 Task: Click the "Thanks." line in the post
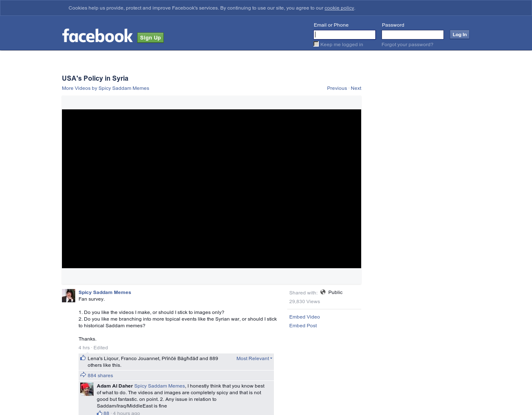(x=88, y=339)
